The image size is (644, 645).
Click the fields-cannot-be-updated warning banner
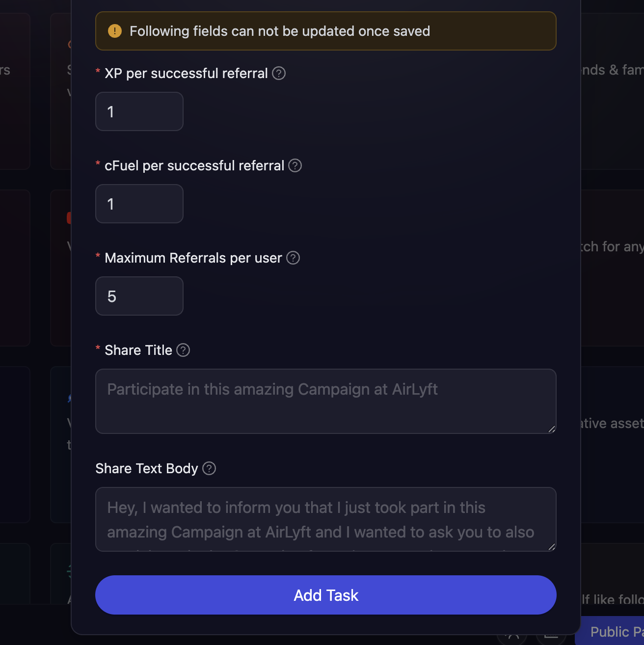coord(325,30)
